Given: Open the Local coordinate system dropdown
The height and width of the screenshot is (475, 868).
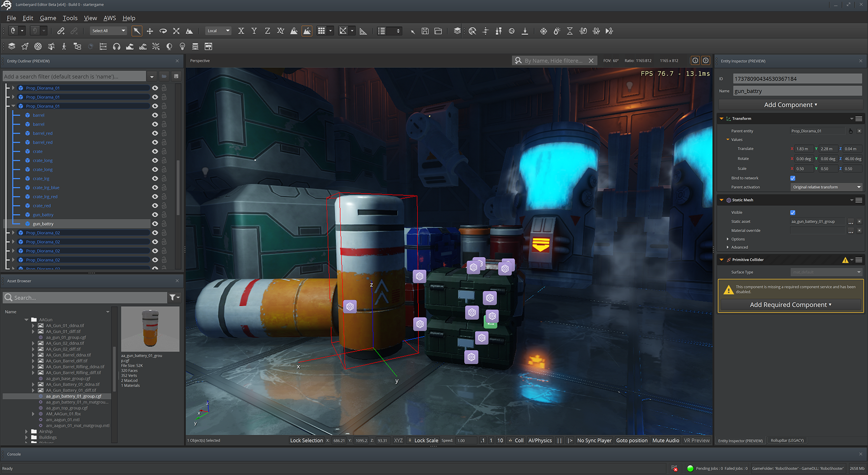Looking at the screenshot, I should [219, 31].
